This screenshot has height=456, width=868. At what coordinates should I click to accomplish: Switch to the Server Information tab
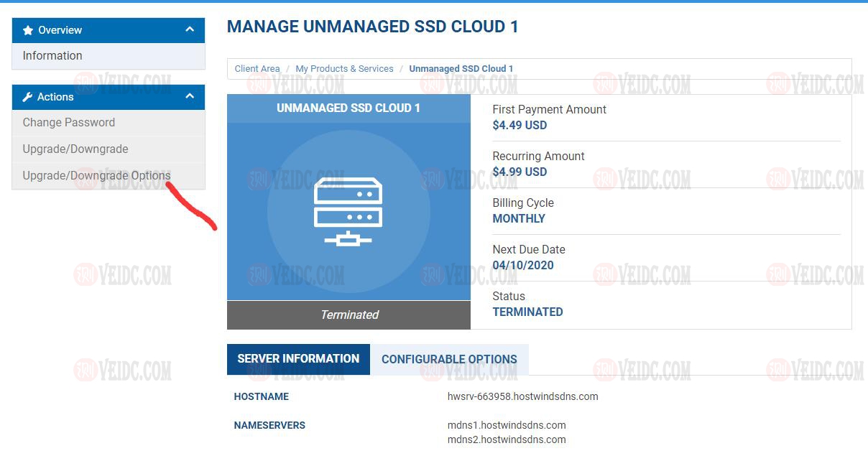coord(298,359)
